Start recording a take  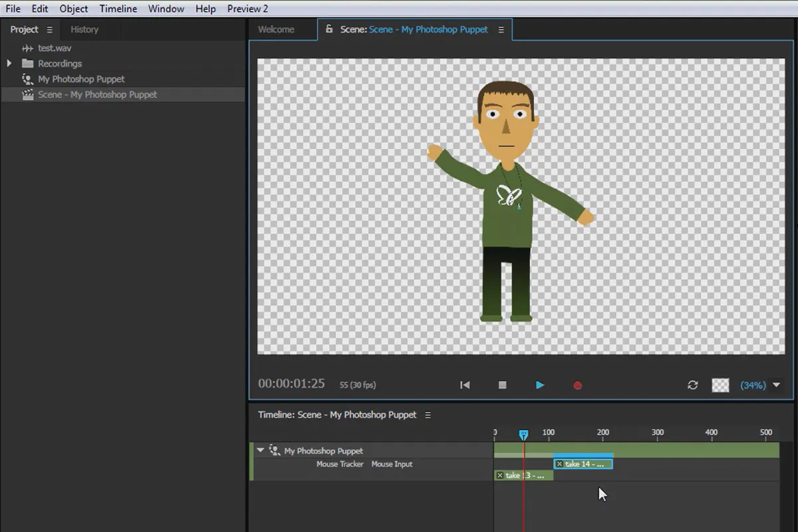pyautogui.click(x=577, y=385)
